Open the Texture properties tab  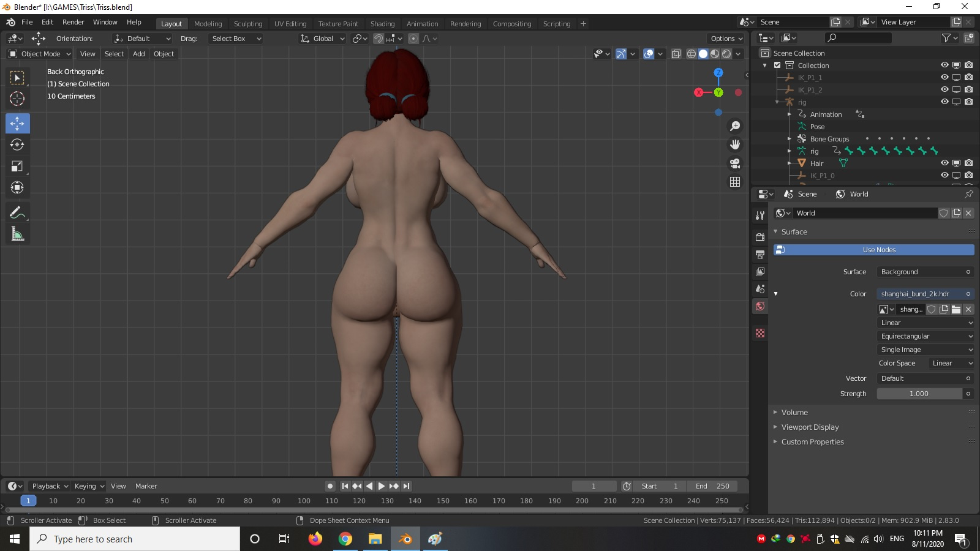[x=760, y=333]
